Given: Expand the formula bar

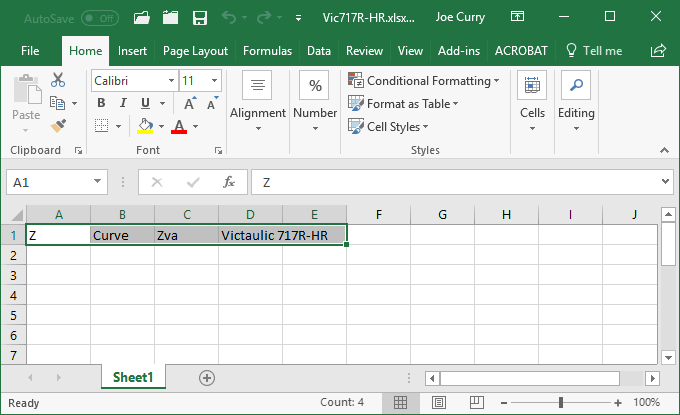Looking at the screenshot, I should (x=665, y=182).
